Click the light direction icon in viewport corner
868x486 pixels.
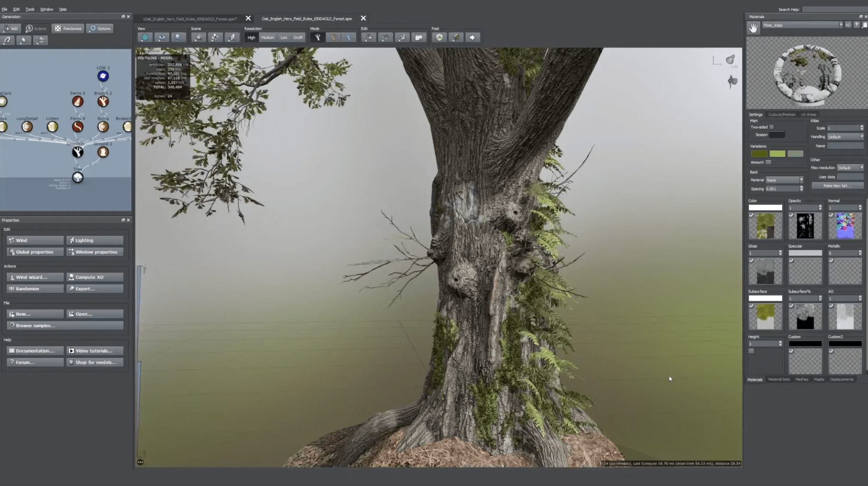730,60
